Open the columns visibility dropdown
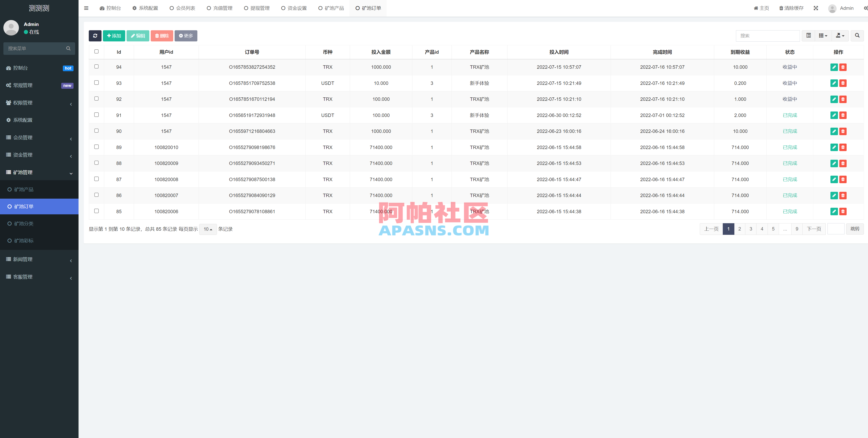Viewport: 868px width, 438px height. tap(823, 36)
